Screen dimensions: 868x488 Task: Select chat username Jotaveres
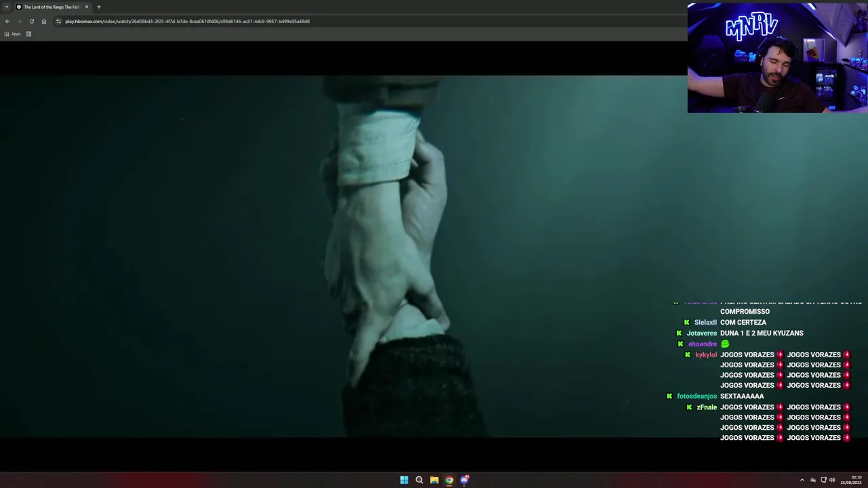click(x=701, y=333)
